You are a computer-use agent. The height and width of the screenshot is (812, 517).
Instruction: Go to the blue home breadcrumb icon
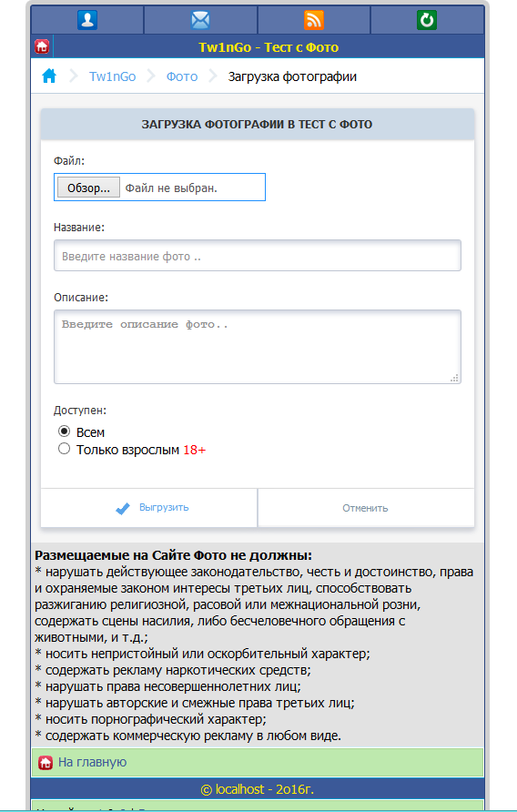[x=49, y=76]
